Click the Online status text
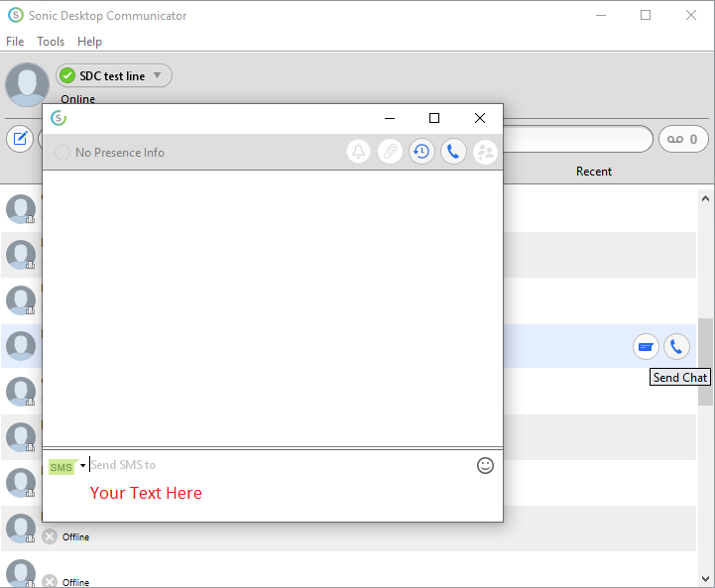This screenshot has height=588, width=715. pyautogui.click(x=78, y=99)
